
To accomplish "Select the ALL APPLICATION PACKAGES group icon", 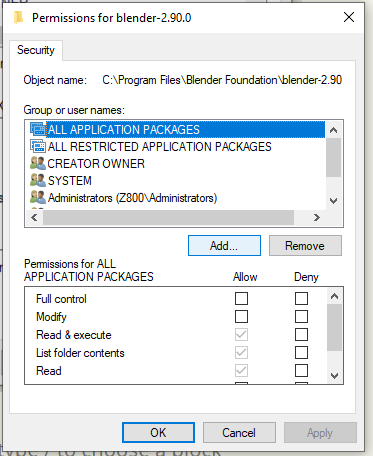I will click(38, 129).
